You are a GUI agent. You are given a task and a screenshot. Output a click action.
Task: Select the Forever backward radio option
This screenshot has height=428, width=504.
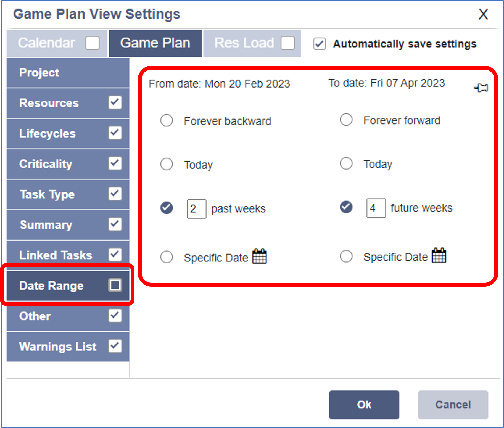[x=167, y=121]
